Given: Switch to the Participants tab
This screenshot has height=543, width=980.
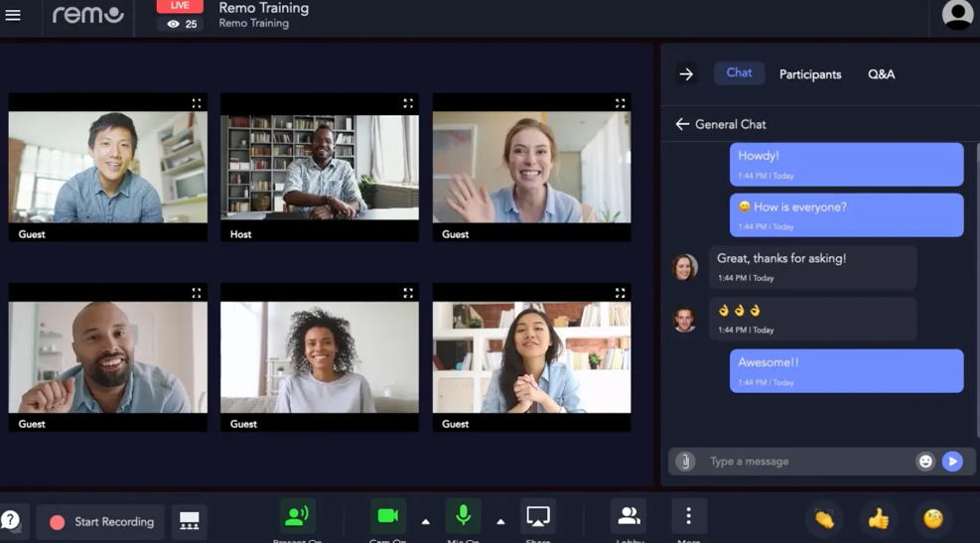Looking at the screenshot, I should point(810,74).
